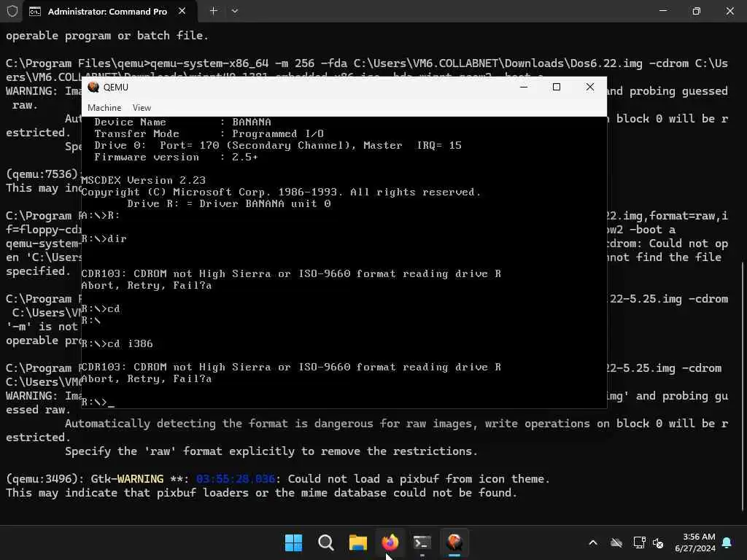
Task: Open the terminal profile dropdown arrow
Action: pos(234,10)
